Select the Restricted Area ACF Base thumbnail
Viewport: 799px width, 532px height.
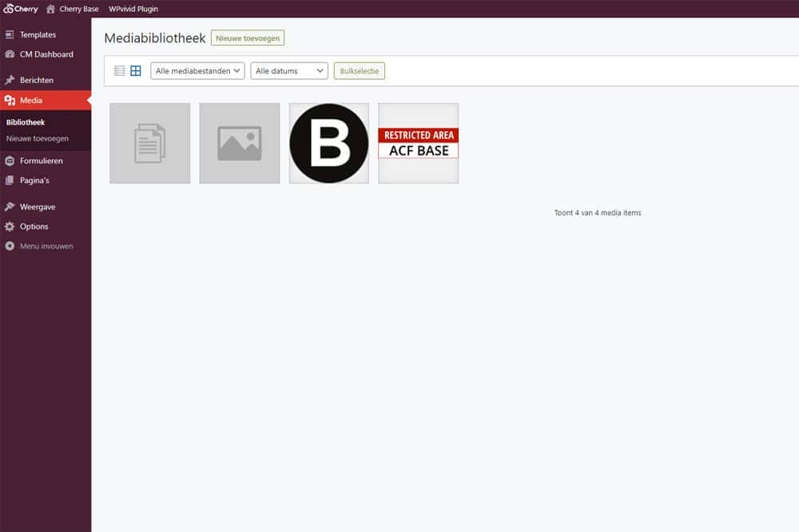coord(419,144)
